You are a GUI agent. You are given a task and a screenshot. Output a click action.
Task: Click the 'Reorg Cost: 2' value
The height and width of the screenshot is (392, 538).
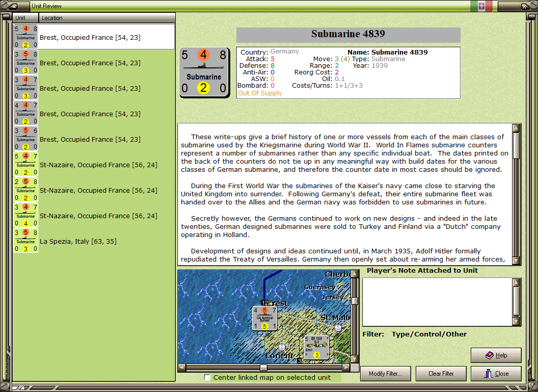[337, 72]
